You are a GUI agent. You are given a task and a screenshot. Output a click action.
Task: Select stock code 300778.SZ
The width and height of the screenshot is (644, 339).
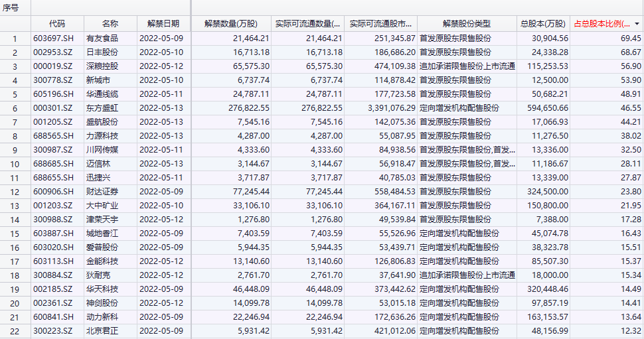point(53,80)
